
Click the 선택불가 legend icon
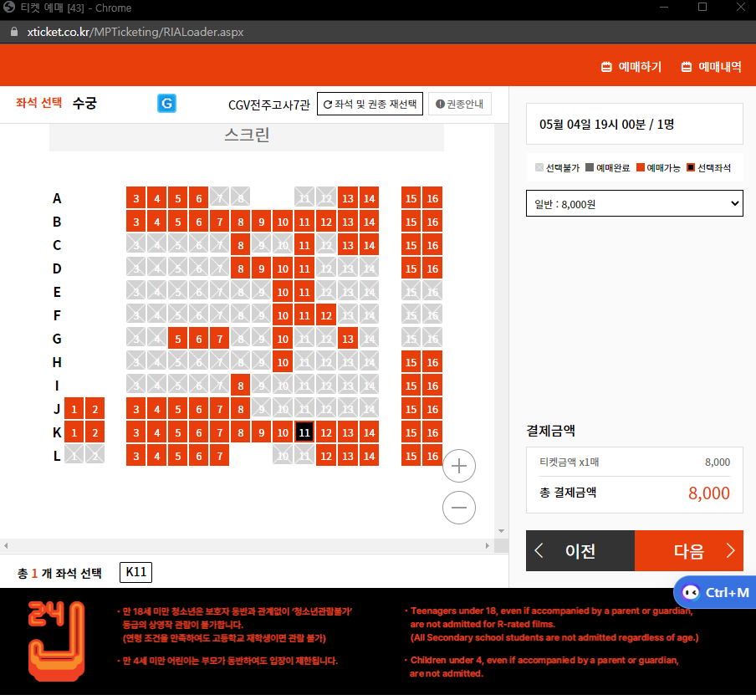(539, 167)
